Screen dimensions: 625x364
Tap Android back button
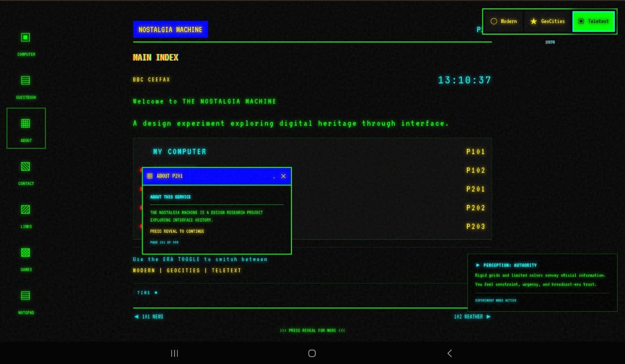click(x=450, y=353)
